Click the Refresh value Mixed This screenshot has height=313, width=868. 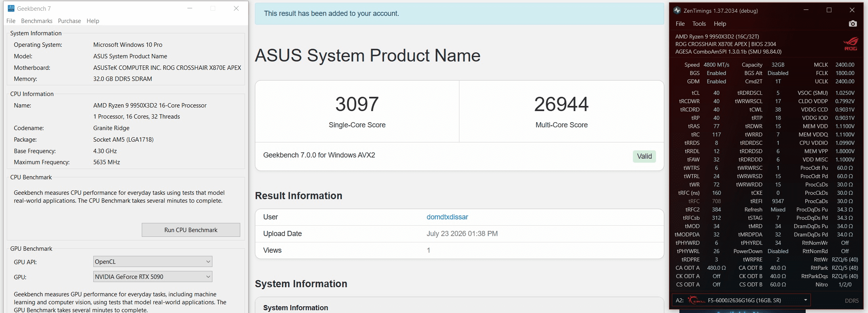pos(778,209)
